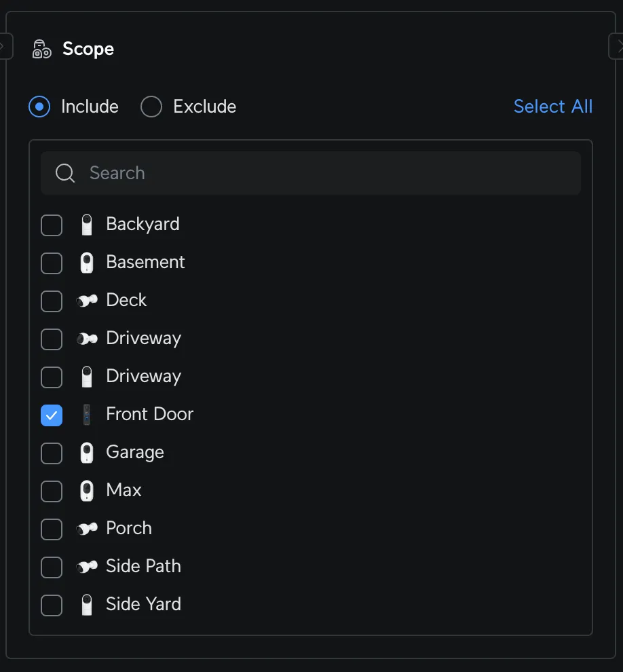Click the Deck bullet camera icon
Image resolution: width=623 pixels, height=672 pixels.
coord(88,301)
